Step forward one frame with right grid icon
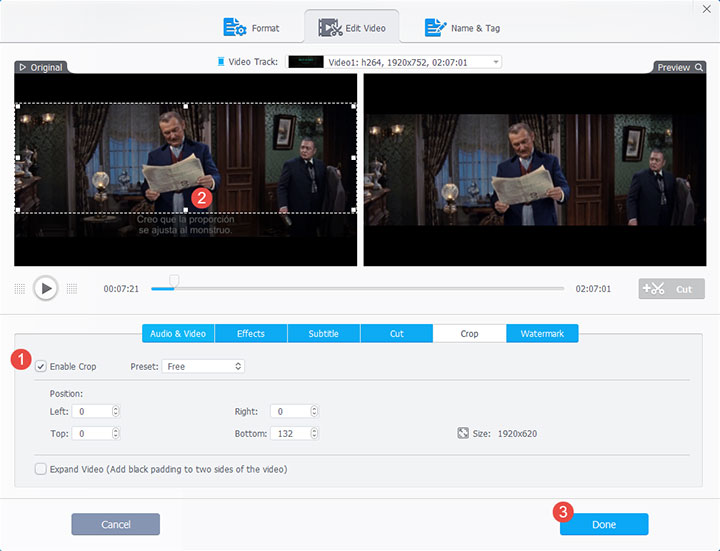The width and height of the screenshot is (720, 551). tap(72, 289)
